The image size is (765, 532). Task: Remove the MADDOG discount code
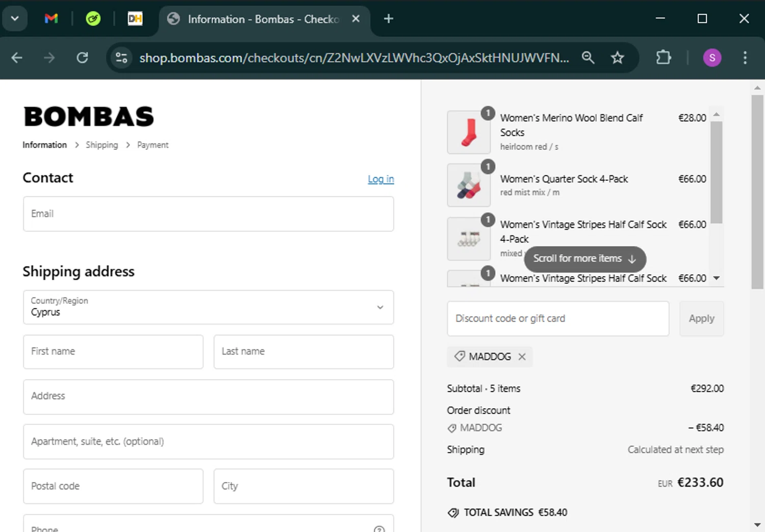(x=522, y=357)
